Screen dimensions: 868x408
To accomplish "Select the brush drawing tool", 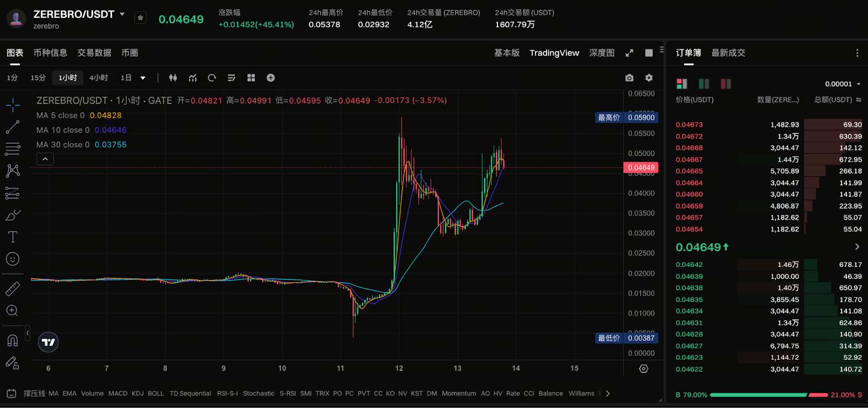I will tap(12, 215).
